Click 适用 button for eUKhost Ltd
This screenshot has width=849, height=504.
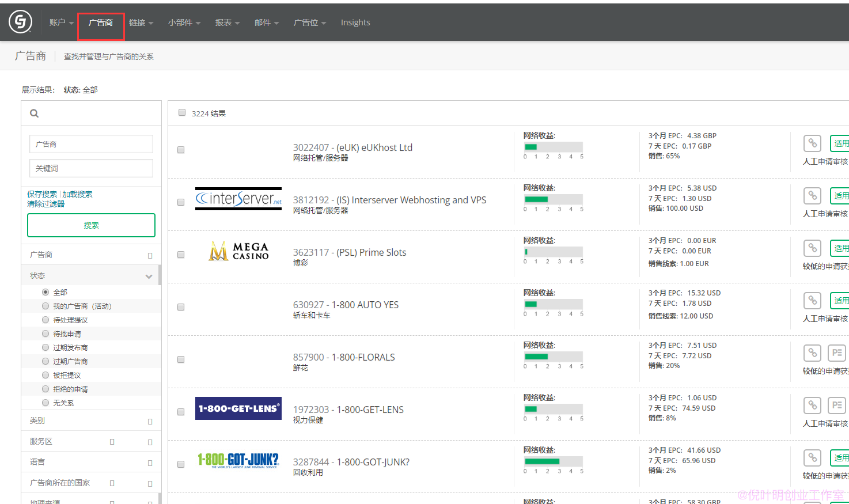(839, 143)
